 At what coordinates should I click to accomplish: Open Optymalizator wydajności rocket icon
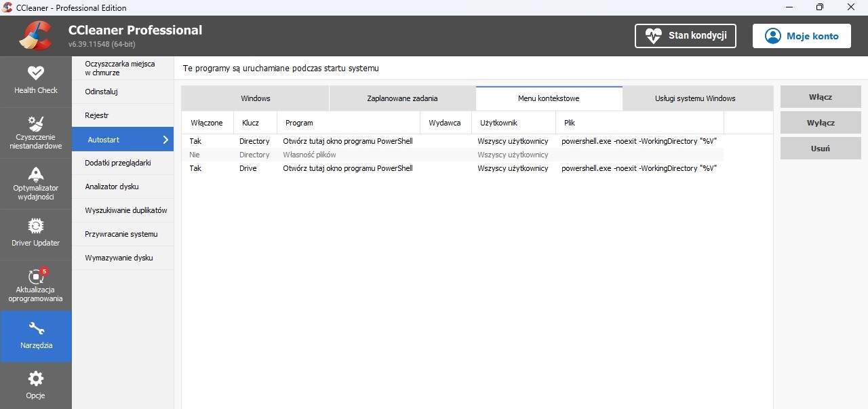tap(36, 174)
